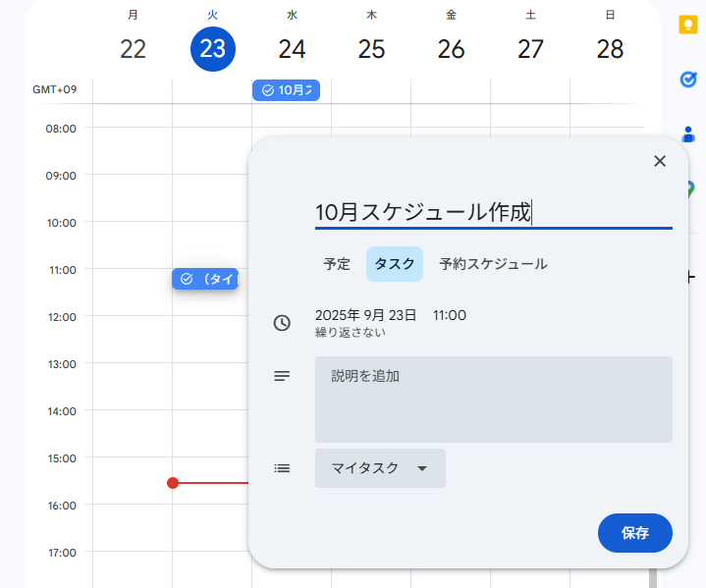
Task: Select the タスク tab
Action: (x=395, y=264)
